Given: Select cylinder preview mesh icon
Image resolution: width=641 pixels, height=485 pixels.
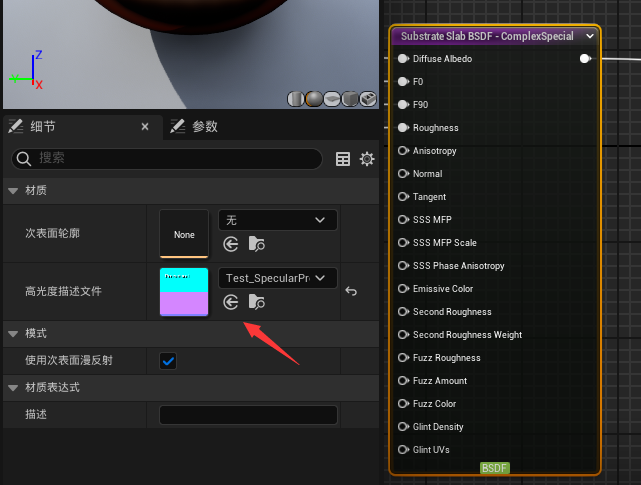Looking at the screenshot, I should (296, 99).
